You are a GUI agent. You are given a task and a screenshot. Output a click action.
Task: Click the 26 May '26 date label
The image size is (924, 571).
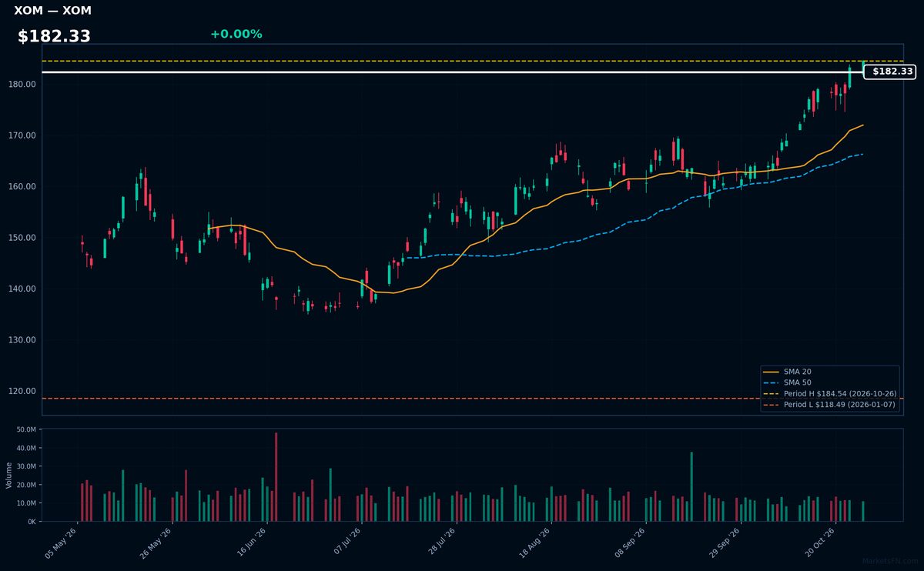pos(156,543)
